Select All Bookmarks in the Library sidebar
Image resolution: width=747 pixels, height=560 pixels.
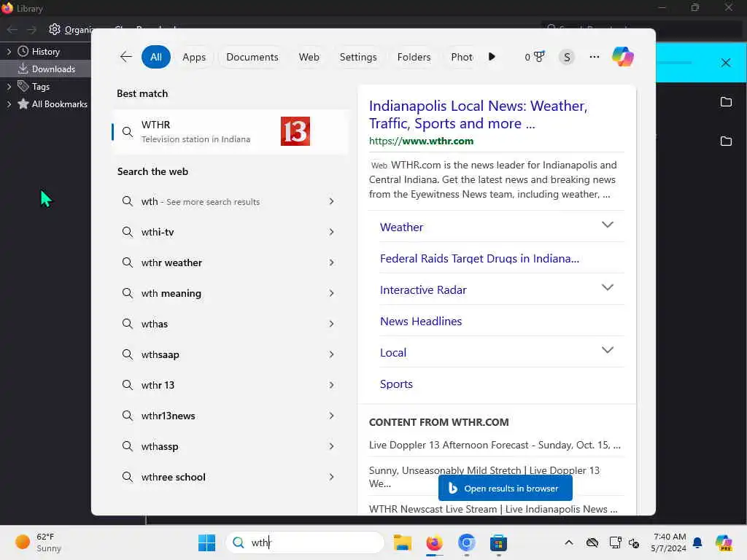coord(53,104)
